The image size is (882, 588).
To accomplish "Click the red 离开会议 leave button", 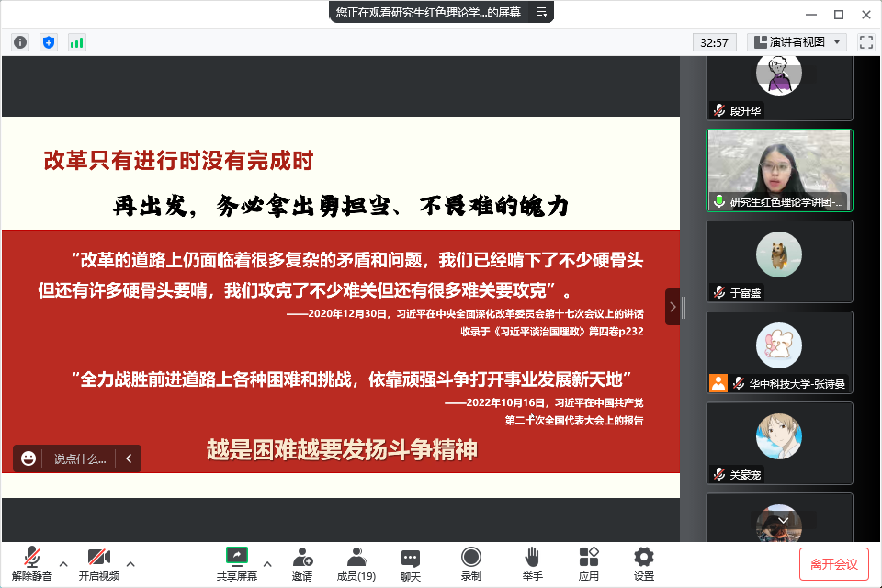I will pyautogui.click(x=833, y=563).
